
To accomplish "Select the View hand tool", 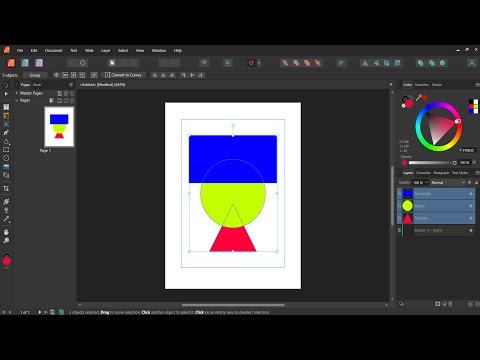I will click(6, 232).
